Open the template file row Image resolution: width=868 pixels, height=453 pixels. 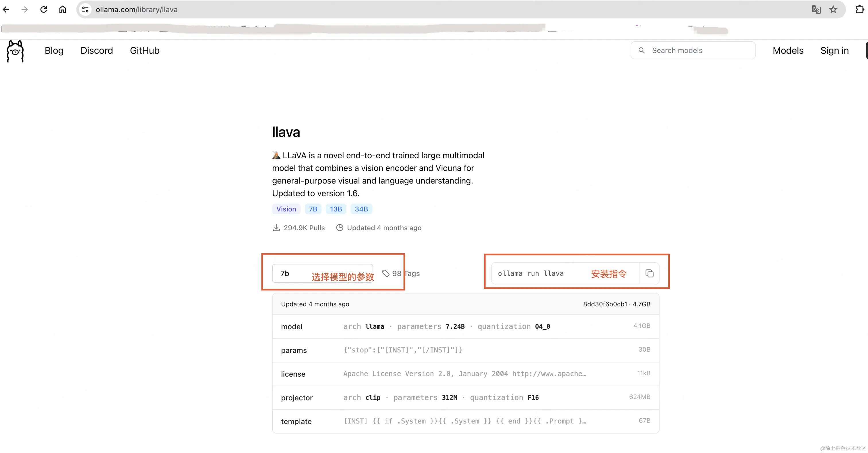point(465,421)
